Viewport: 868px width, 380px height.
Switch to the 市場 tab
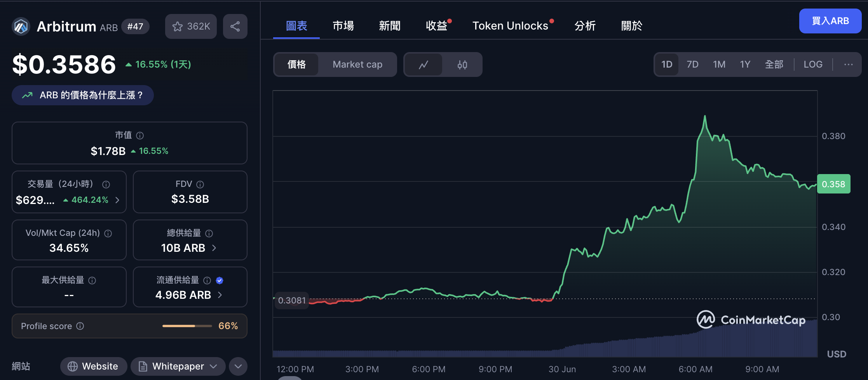(x=343, y=25)
